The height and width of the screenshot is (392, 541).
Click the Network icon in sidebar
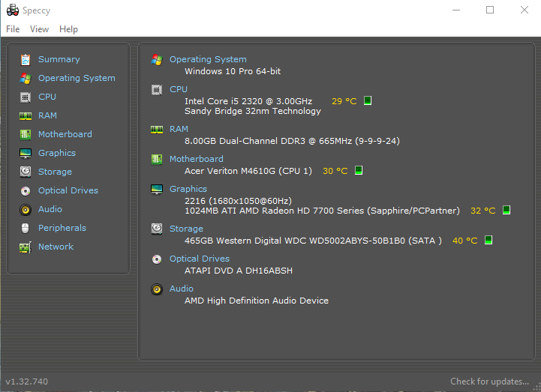[x=26, y=247]
